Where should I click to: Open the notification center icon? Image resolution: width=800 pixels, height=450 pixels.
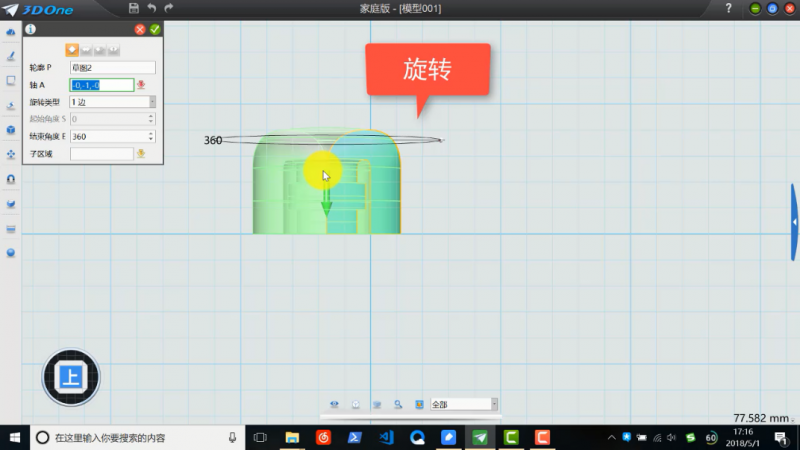[x=781, y=438]
